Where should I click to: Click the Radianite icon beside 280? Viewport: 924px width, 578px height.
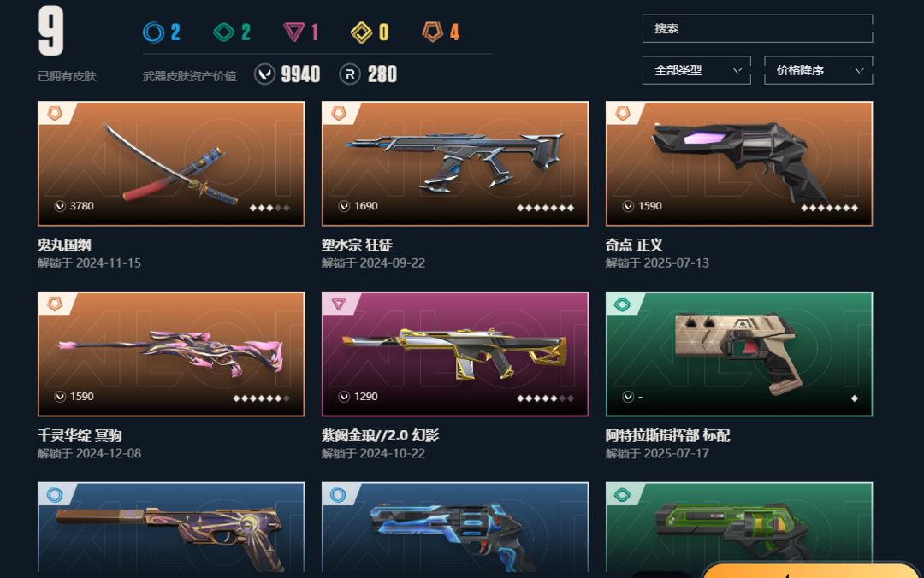(350, 74)
